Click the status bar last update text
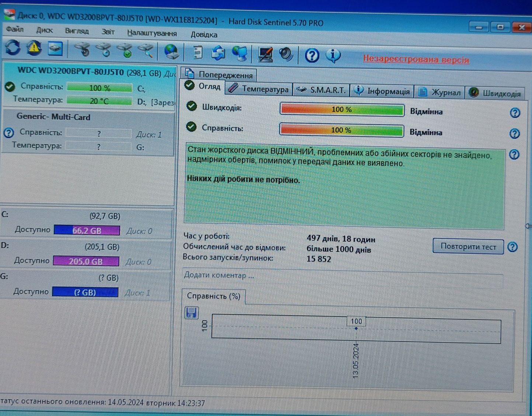 tap(102, 402)
